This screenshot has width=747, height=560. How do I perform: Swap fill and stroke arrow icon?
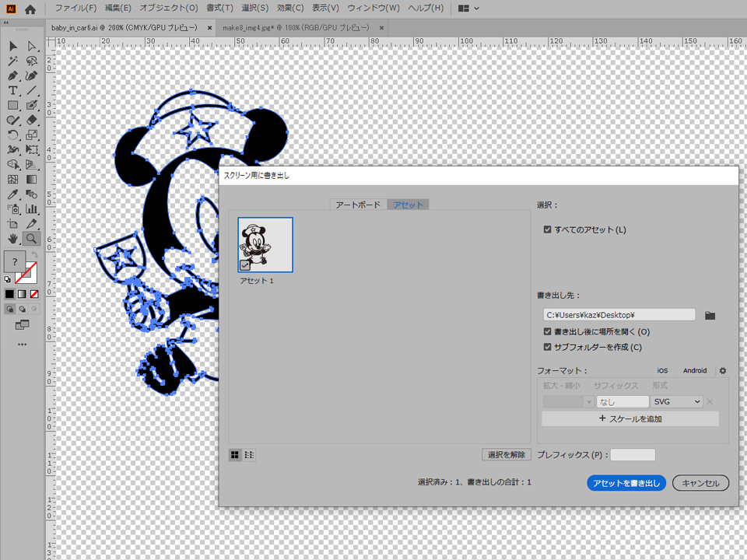[x=34, y=255]
